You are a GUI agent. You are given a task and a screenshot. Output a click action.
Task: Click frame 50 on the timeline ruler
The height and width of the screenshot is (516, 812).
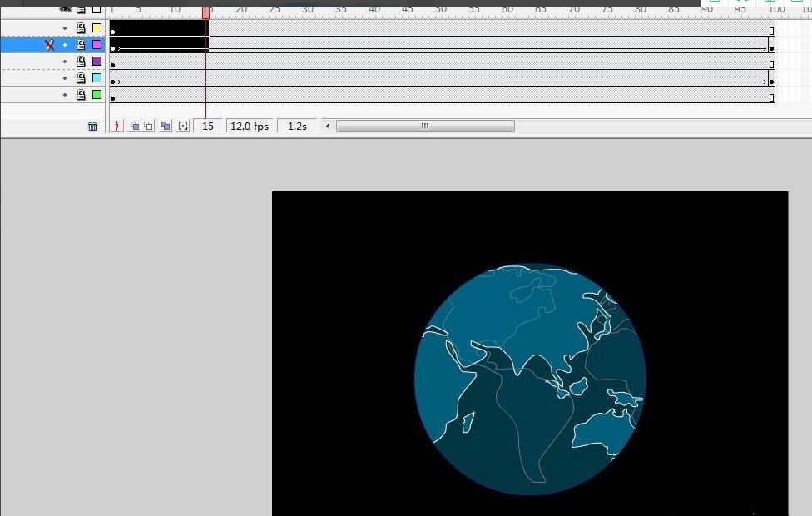(439, 10)
